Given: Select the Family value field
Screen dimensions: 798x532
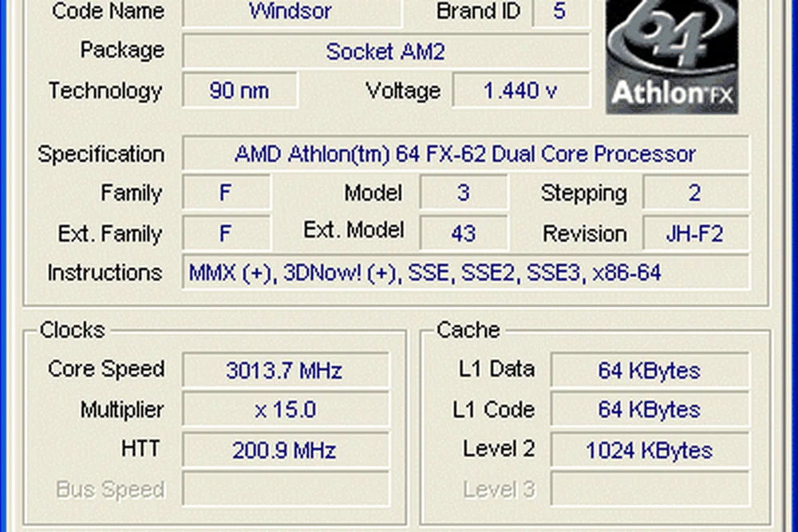Looking at the screenshot, I should 226,193.
